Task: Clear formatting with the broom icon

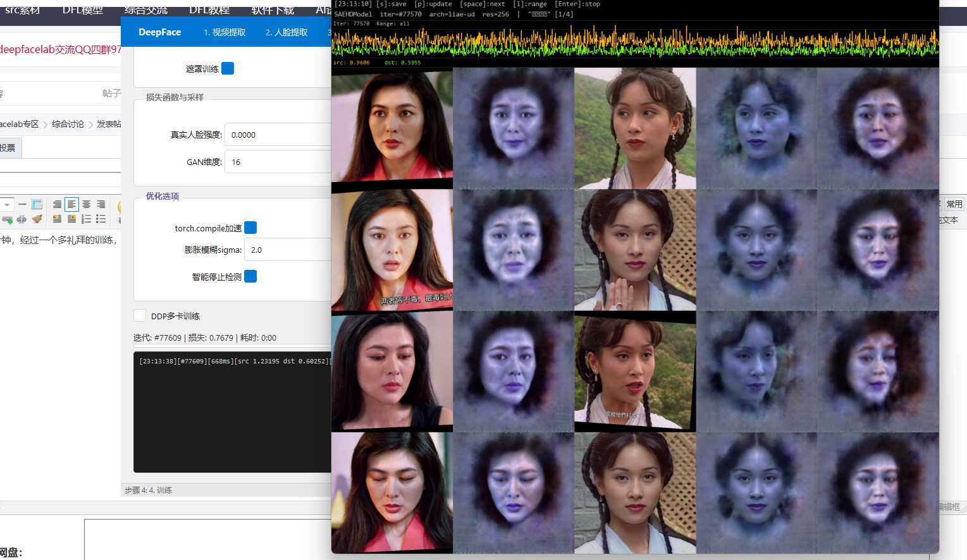Action: pos(37,219)
